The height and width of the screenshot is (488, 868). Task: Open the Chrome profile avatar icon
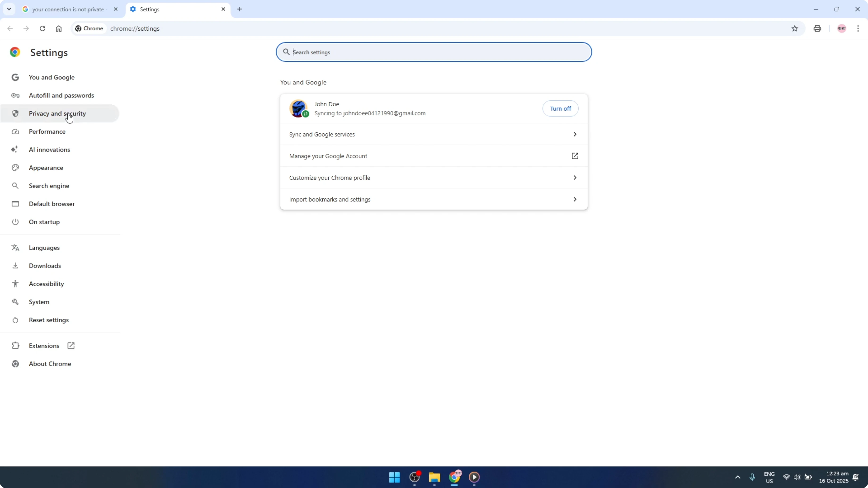[x=841, y=29]
